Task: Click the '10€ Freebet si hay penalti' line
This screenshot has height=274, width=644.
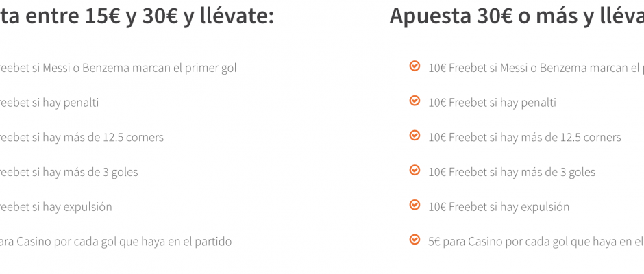Action: 492,103
